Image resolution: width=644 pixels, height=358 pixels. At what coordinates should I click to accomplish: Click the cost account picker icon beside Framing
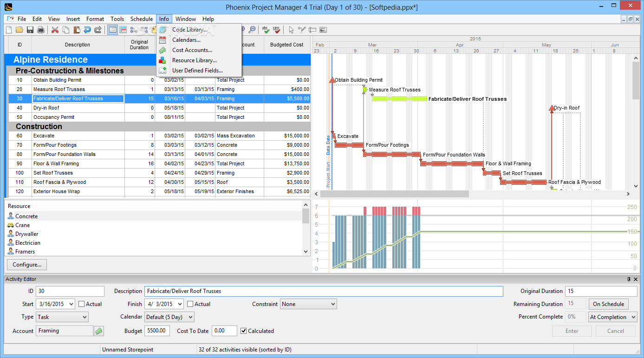(99, 331)
